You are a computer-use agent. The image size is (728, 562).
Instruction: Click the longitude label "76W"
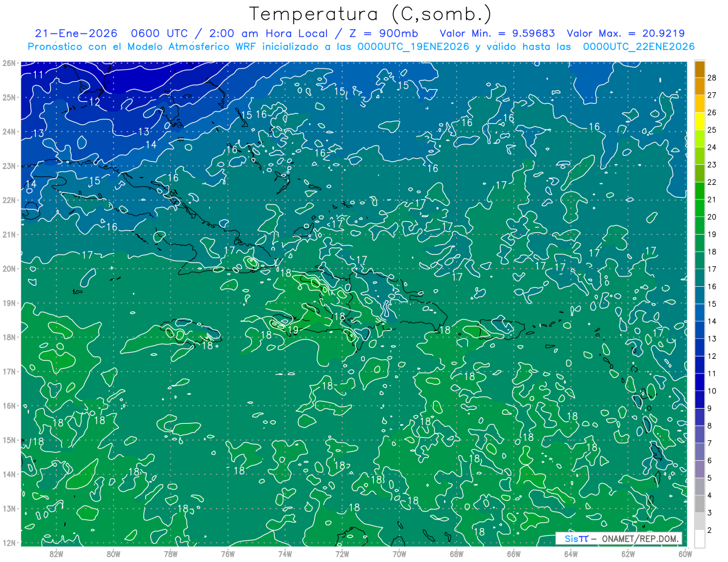[x=227, y=554]
